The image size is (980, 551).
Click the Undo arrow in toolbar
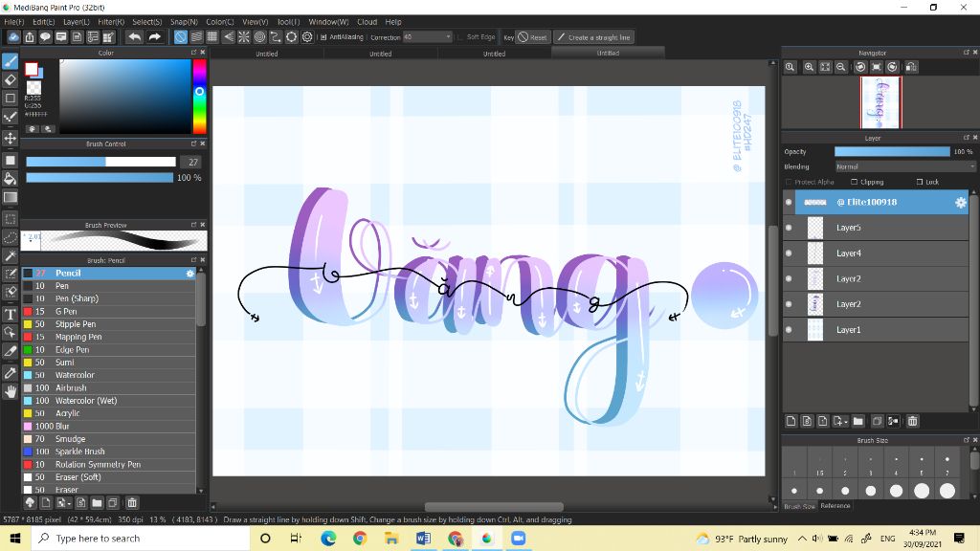[134, 37]
